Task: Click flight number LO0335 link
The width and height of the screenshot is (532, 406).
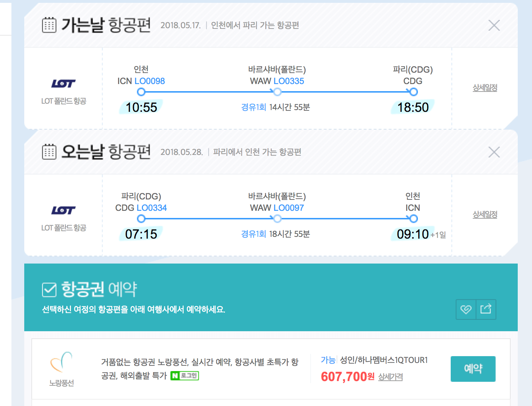Action: point(289,81)
